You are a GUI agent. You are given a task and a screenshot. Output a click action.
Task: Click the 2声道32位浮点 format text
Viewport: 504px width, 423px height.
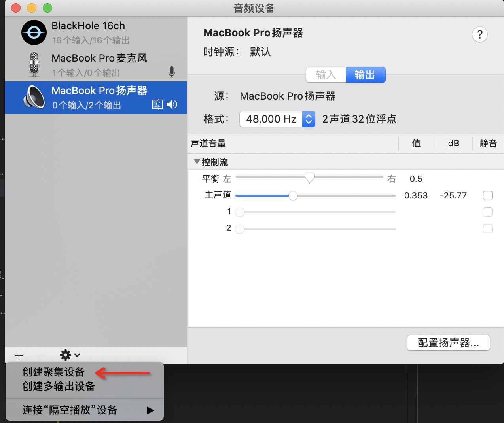tap(359, 119)
